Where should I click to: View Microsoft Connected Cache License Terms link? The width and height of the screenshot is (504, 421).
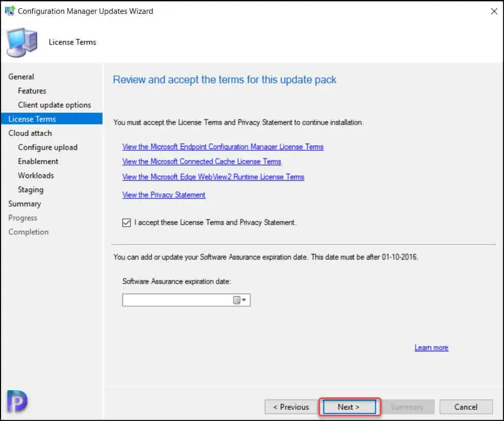(x=201, y=162)
